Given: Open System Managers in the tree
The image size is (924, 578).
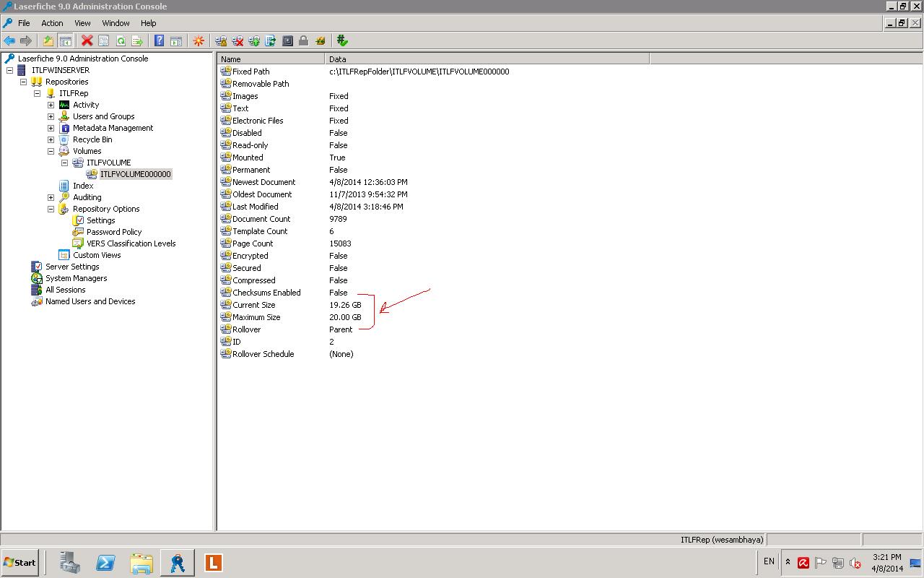Looking at the screenshot, I should tap(76, 278).
